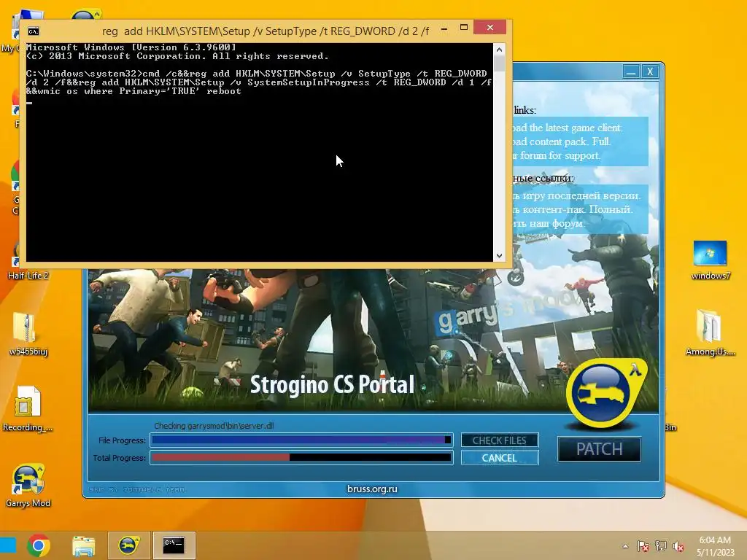Open the Half-Life 2 desktop shortcut
747x560 pixels.
28,260
